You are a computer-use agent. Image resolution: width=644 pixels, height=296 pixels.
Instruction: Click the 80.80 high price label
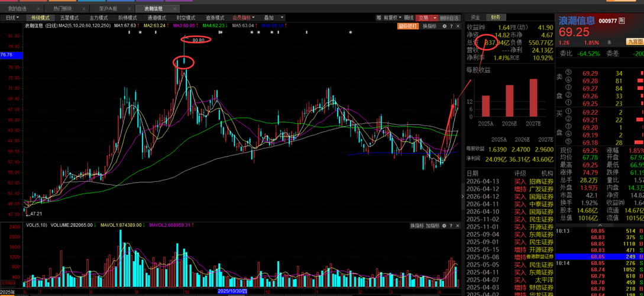(x=198, y=40)
